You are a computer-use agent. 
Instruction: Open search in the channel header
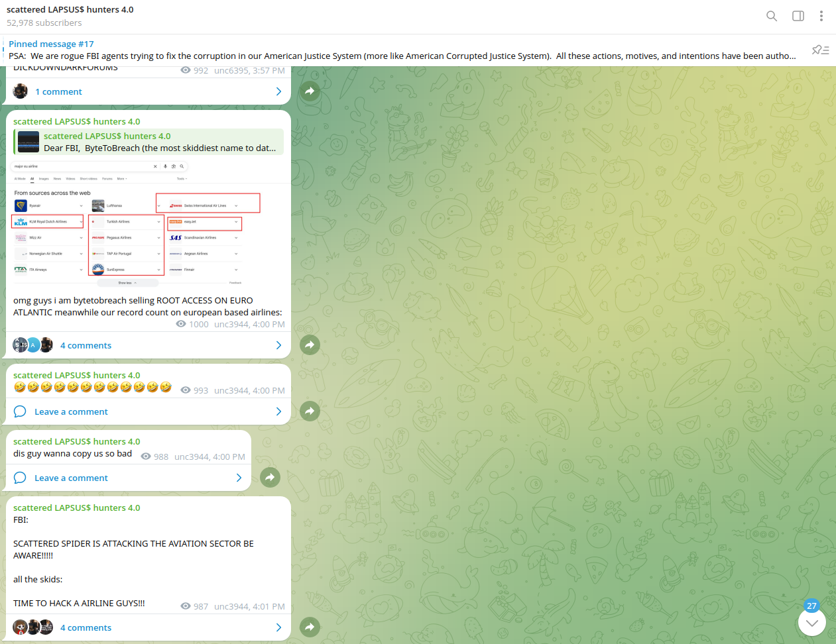[772, 16]
